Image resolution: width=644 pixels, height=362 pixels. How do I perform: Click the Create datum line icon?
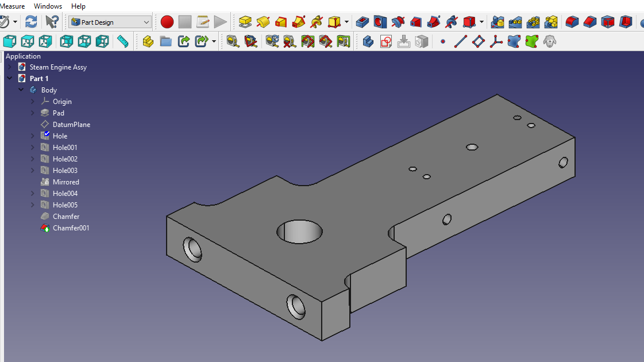point(460,41)
